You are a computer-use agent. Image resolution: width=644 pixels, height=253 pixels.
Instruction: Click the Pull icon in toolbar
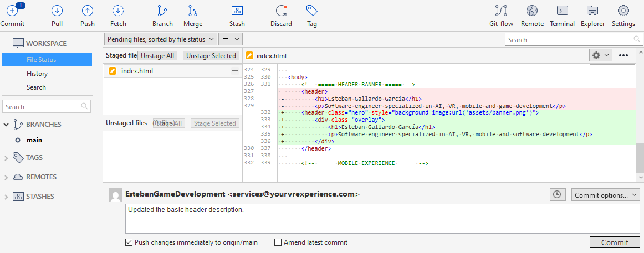57,11
